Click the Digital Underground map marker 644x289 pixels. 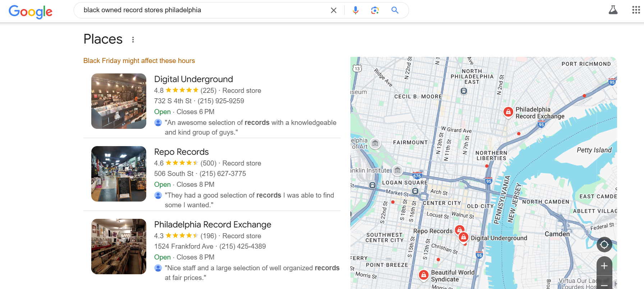464,237
